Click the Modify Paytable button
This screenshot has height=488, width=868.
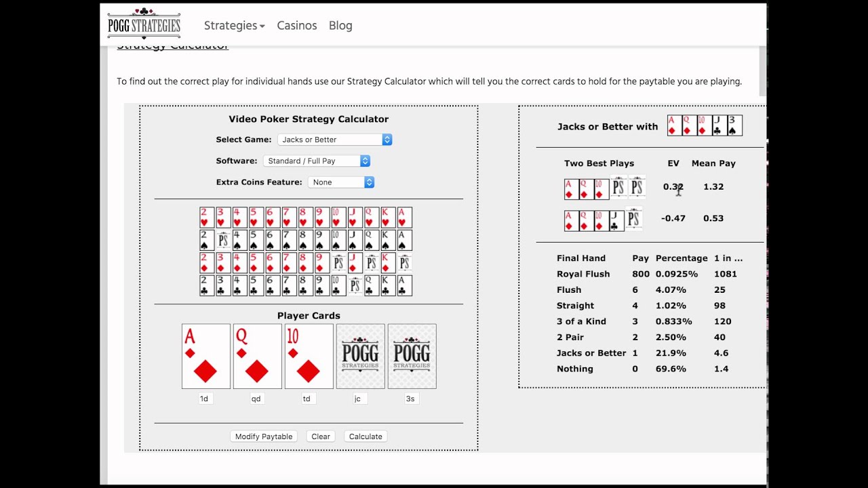pos(264,436)
